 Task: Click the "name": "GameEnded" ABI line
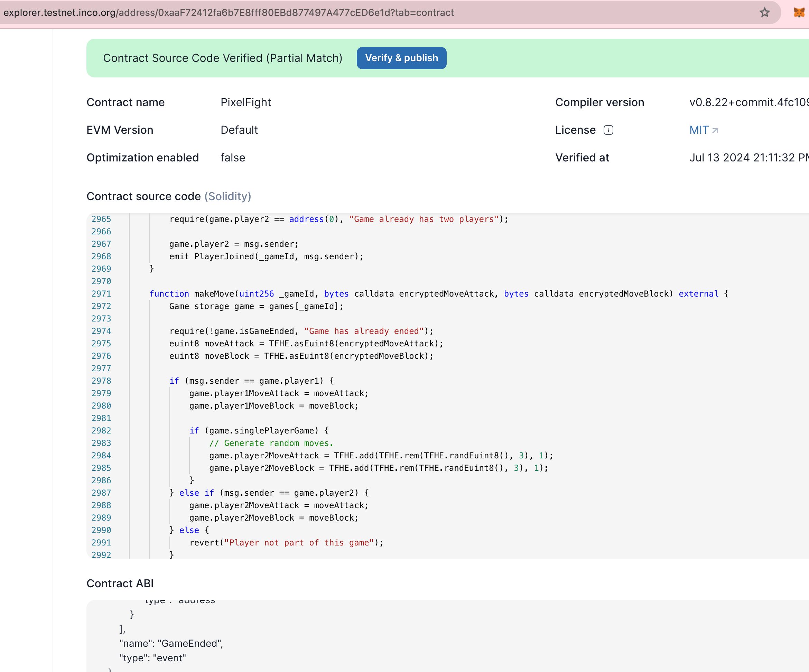tap(171, 644)
